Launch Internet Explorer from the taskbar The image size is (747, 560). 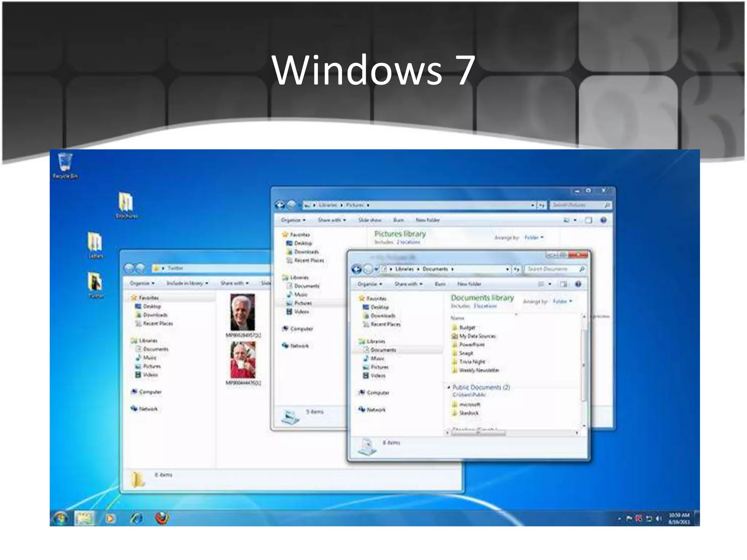tap(136, 518)
